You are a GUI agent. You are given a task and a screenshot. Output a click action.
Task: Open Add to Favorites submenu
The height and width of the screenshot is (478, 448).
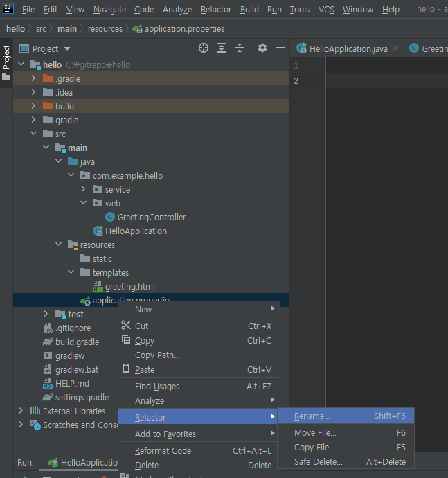pyautogui.click(x=199, y=434)
